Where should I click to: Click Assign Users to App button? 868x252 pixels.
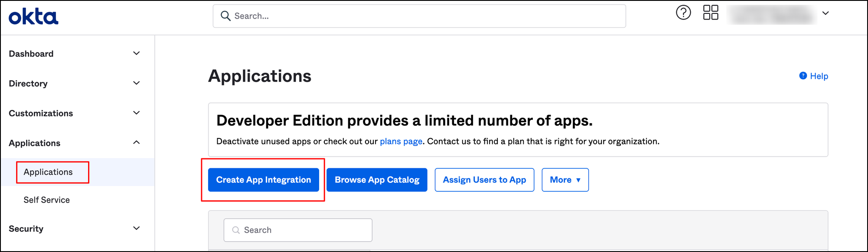pyautogui.click(x=484, y=180)
